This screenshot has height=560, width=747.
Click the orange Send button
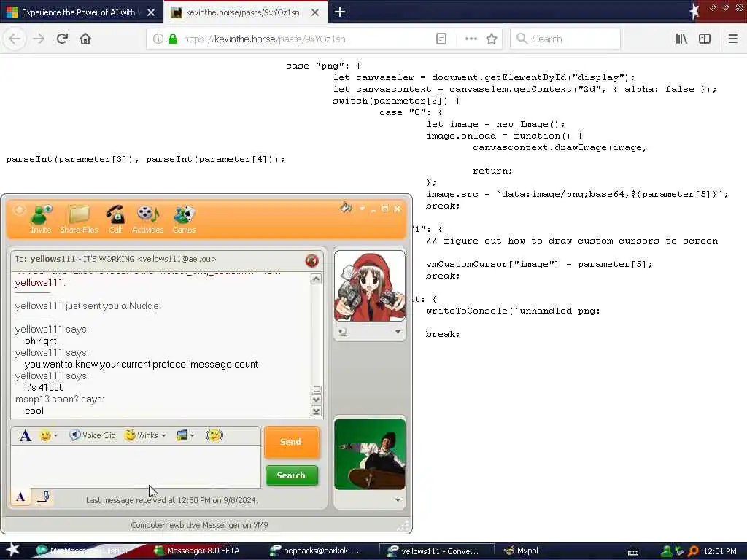tap(291, 442)
